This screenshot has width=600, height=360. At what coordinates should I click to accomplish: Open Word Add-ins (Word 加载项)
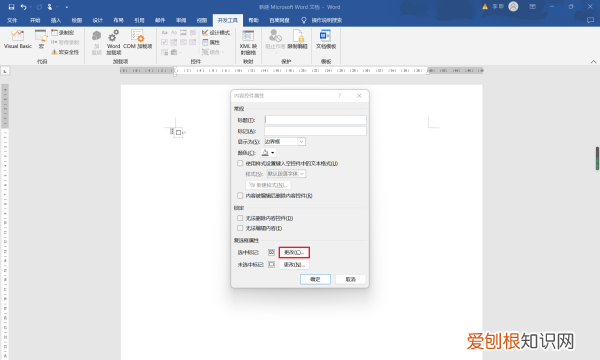click(x=113, y=42)
